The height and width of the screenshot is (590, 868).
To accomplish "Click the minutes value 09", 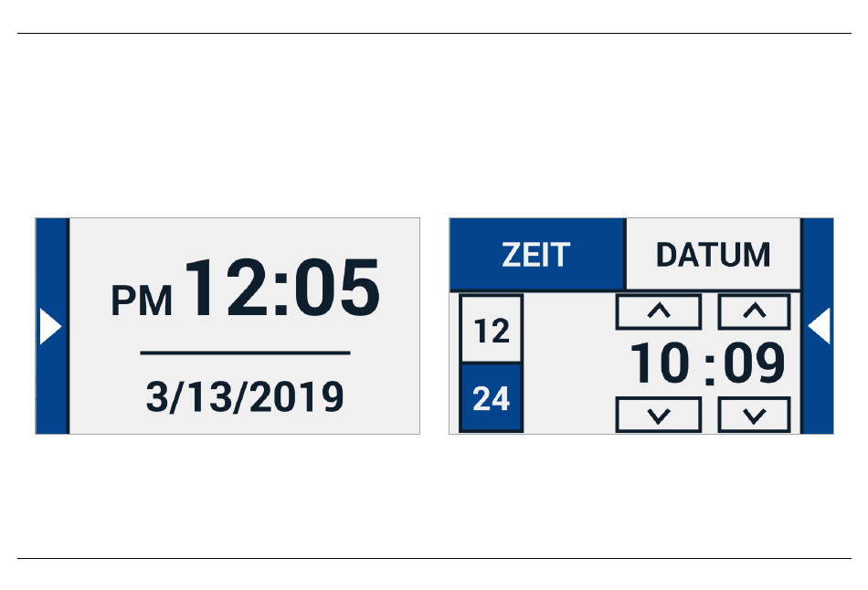I will tap(755, 363).
